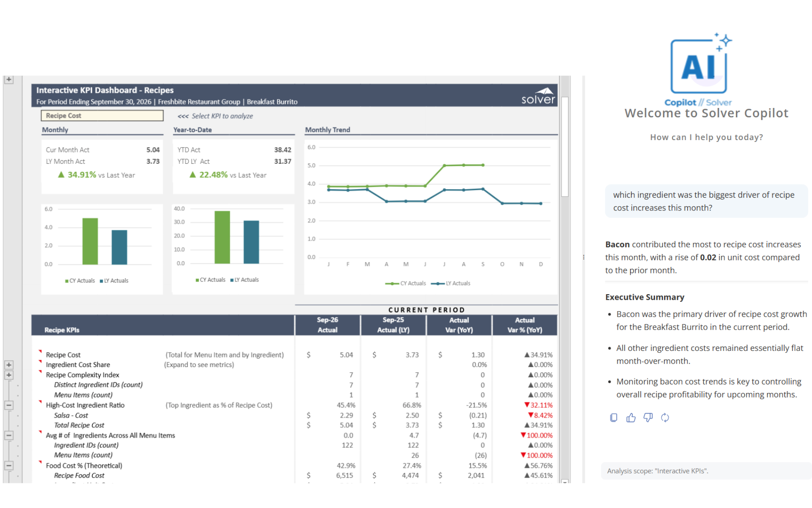Click the Recipe Cost comment indicator triangle
This screenshot has height=508, width=812.
coord(41,351)
